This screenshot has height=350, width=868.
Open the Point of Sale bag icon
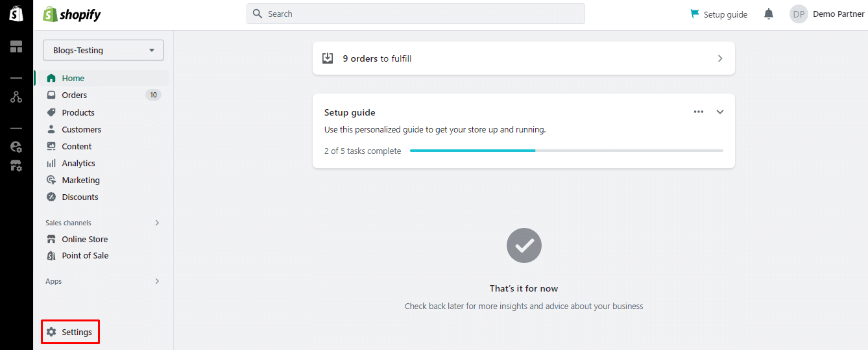(x=51, y=256)
